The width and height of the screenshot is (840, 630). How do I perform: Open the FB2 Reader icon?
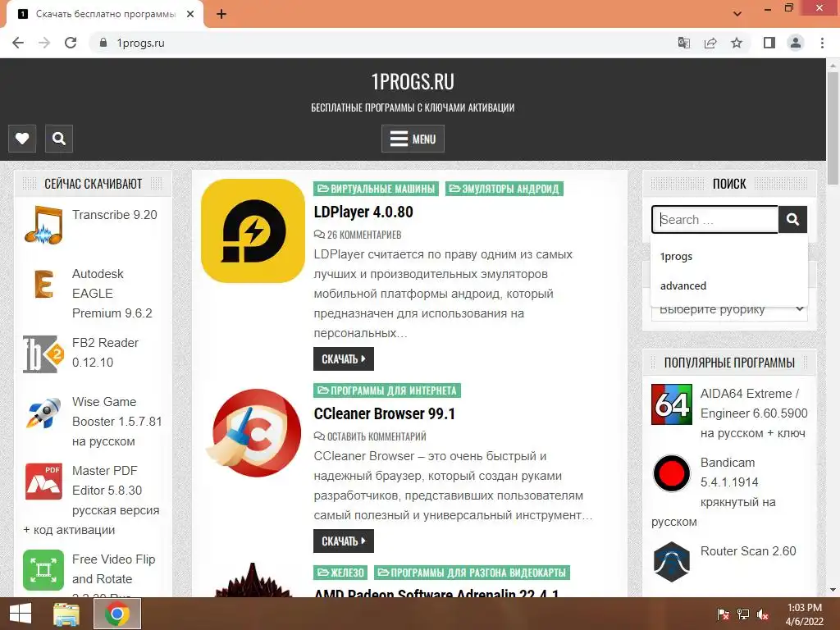pos(43,354)
